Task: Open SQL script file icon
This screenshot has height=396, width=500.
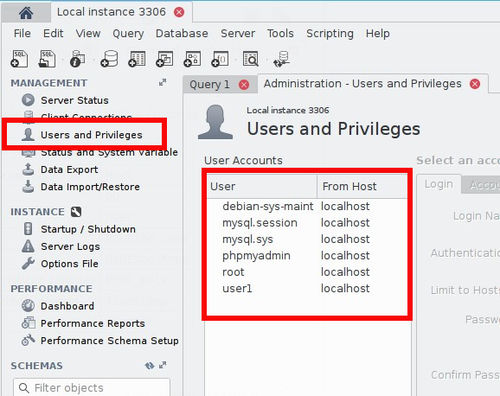Action: (47, 59)
